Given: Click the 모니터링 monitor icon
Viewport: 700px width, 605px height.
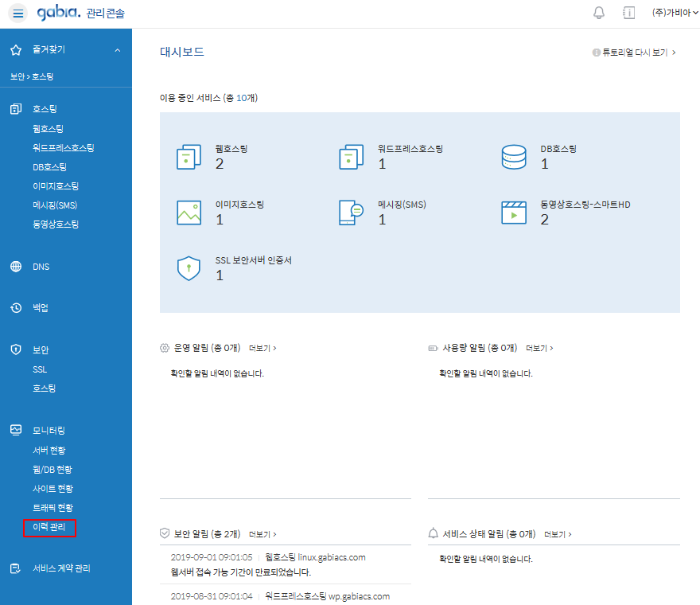Looking at the screenshot, I should (x=16, y=430).
